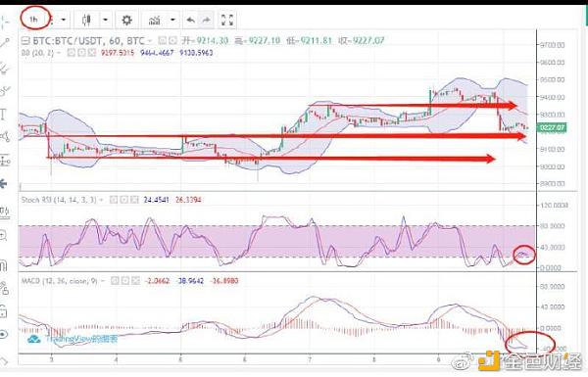Remove the MACD indicator
This screenshot has width=588, height=377.
pyautogui.click(x=135, y=281)
